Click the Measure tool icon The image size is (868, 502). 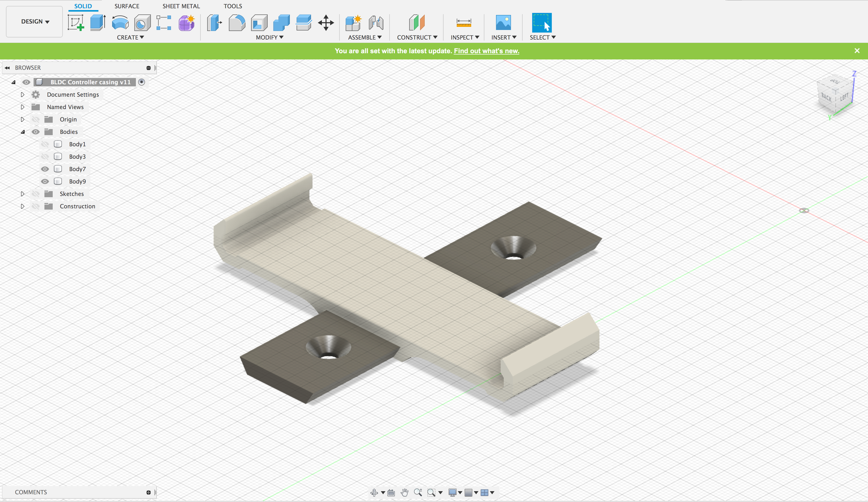(x=464, y=23)
